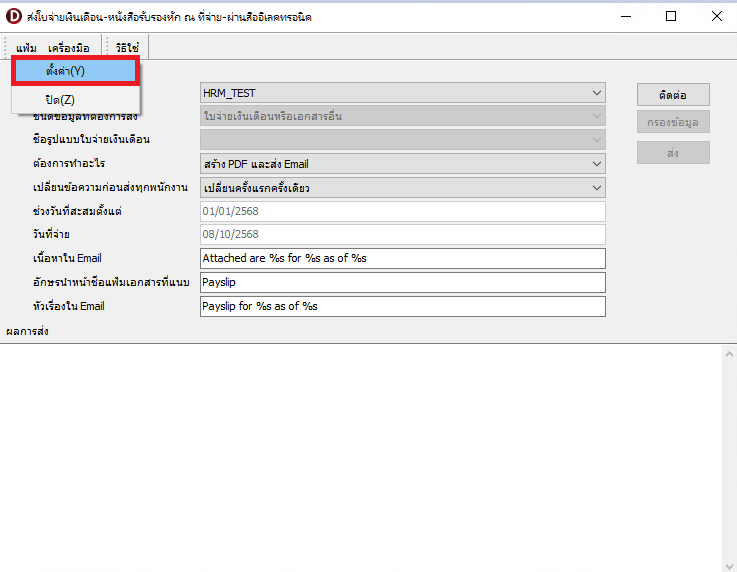Edit the หัวเรื่องใน Email subject field

402,306
